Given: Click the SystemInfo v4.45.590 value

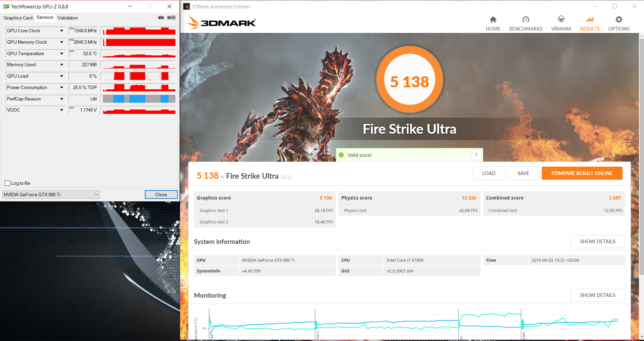Looking at the screenshot, I should [x=287, y=271].
